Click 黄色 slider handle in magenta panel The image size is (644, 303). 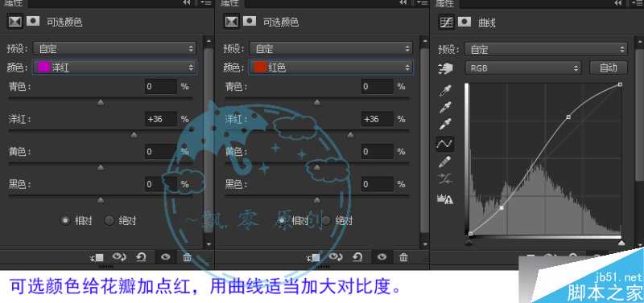click(101, 167)
